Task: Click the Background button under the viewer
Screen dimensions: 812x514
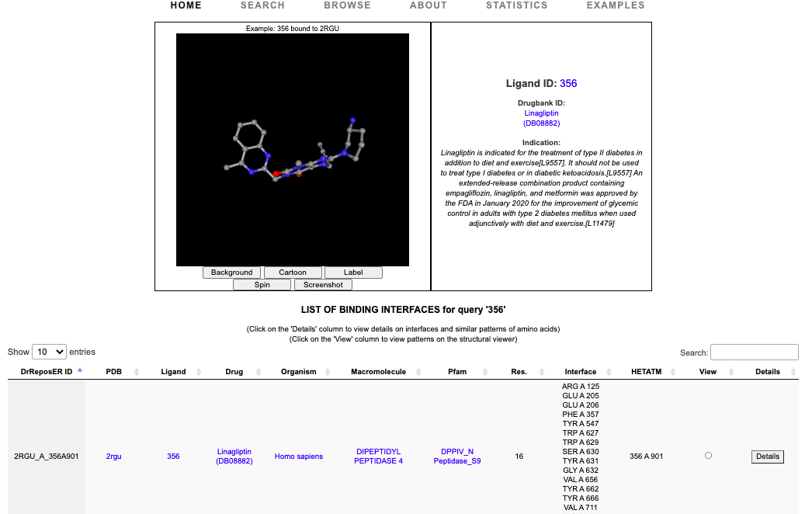Action: [231, 273]
